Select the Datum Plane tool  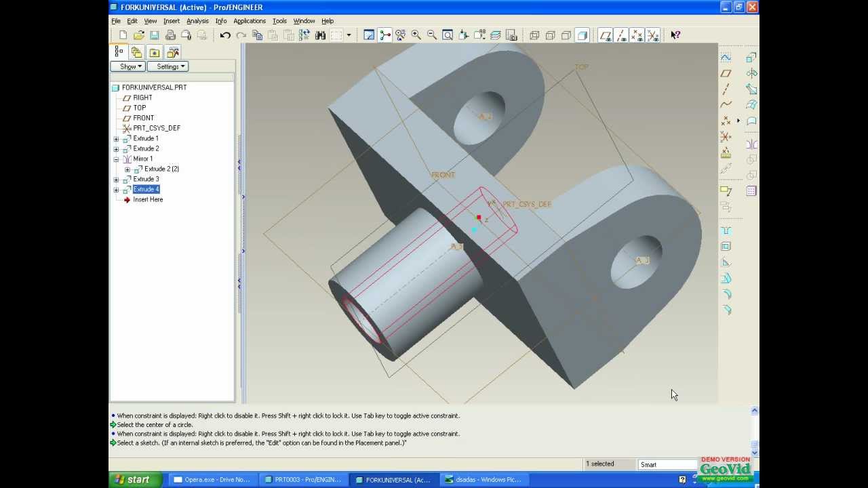(726, 73)
